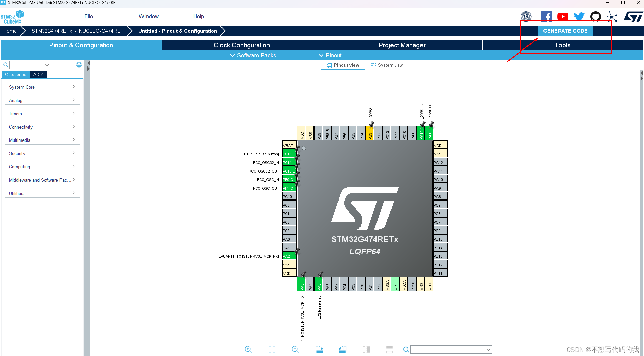
Task: Click pin PC0 on the left edge
Action: pyautogui.click(x=289, y=205)
